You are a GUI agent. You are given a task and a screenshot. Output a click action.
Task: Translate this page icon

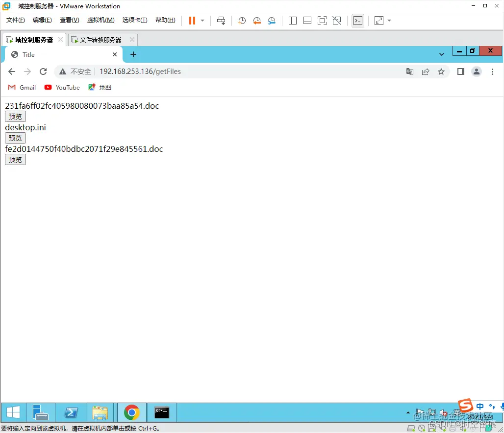pos(409,72)
